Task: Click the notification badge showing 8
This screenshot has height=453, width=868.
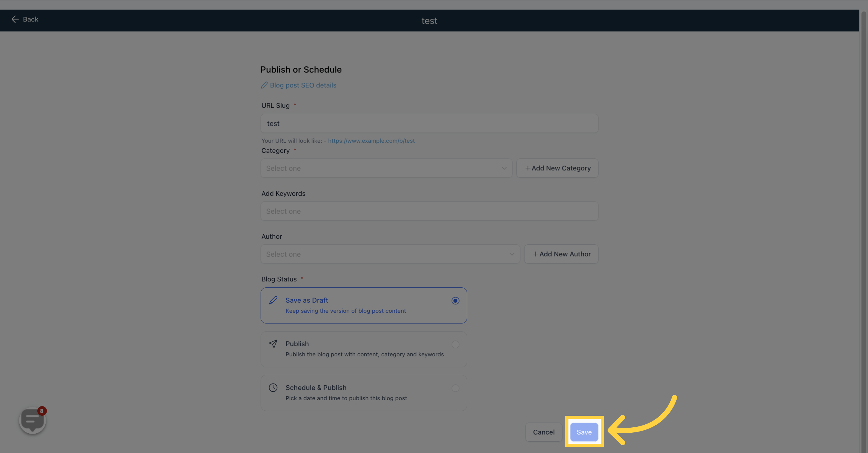Action: pyautogui.click(x=42, y=411)
